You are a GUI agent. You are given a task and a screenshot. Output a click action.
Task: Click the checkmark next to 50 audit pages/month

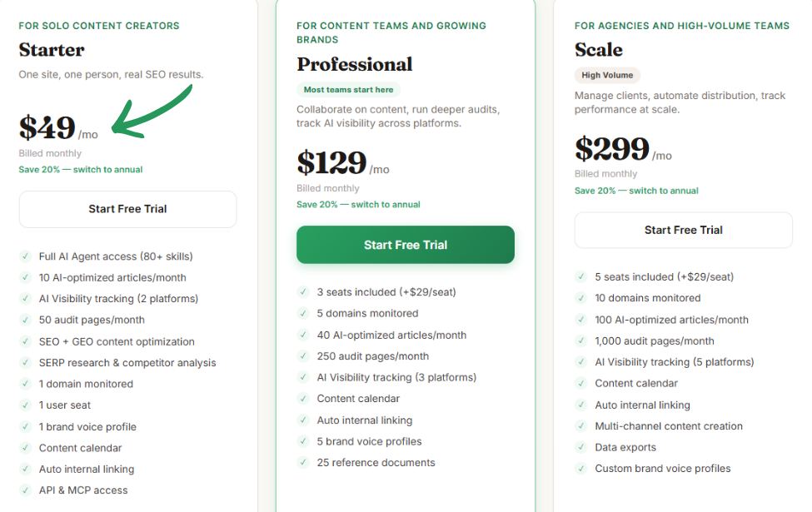26,320
